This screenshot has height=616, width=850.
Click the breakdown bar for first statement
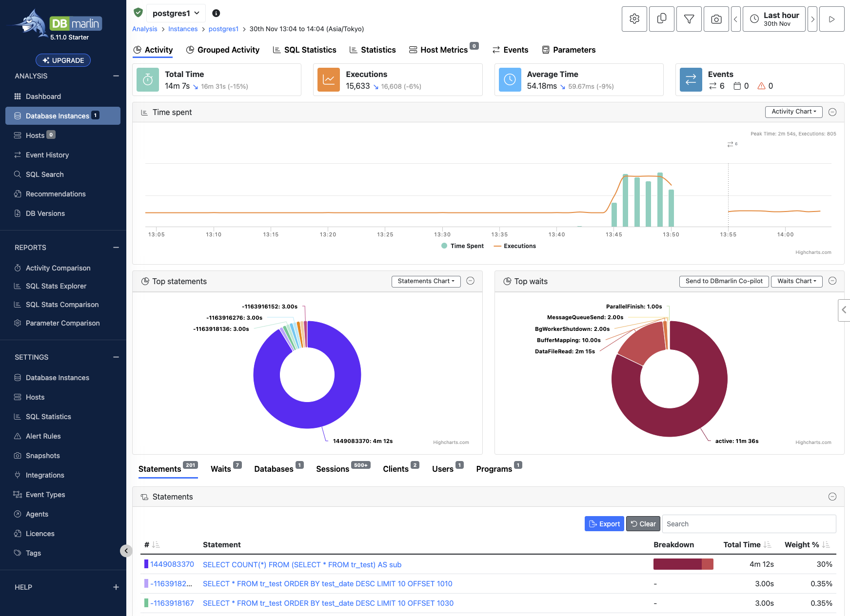coord(683,564)
